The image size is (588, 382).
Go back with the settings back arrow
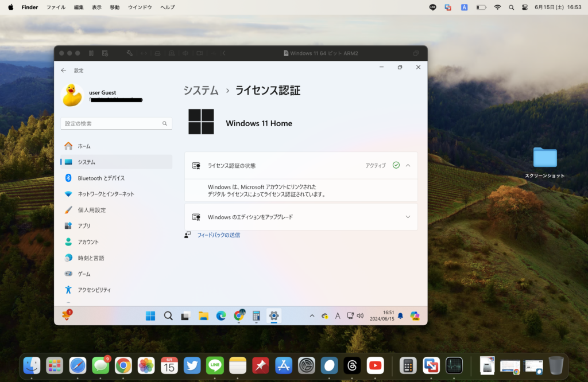[x=63, y=71]
